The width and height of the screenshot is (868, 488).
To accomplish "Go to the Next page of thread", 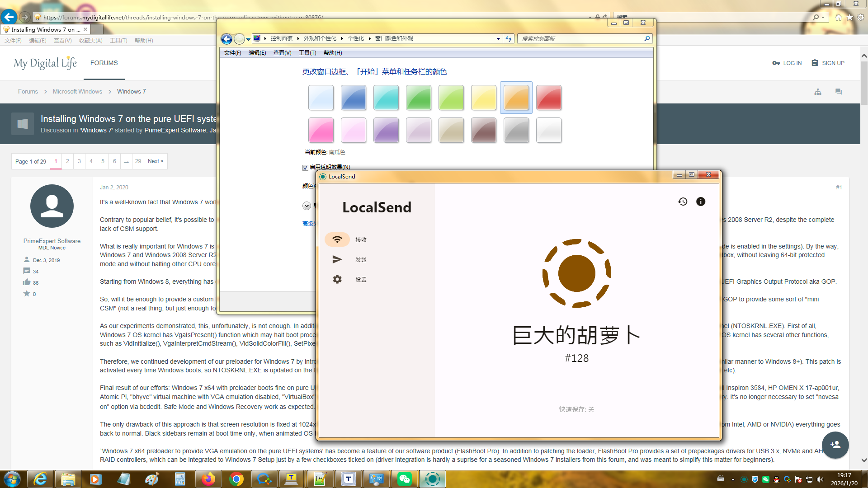I will [x=156, y=161].
